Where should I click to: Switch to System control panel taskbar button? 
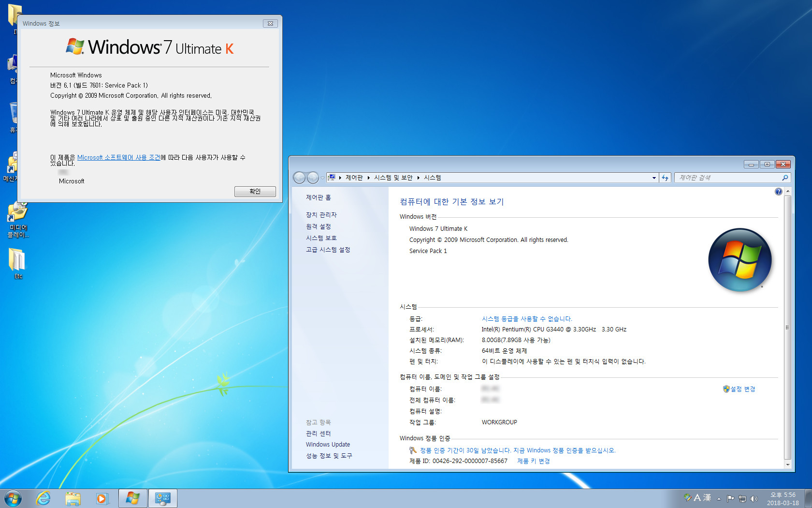(x=163, y=498)
